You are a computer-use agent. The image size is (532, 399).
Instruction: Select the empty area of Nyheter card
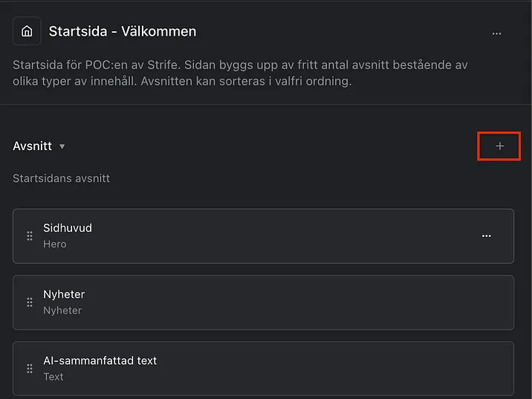click(x=297, y=302)
